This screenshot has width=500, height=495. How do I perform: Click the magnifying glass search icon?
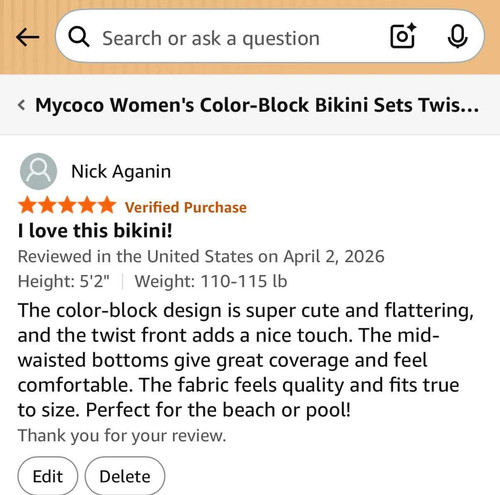pyautogui.click(x=79, y=37)
